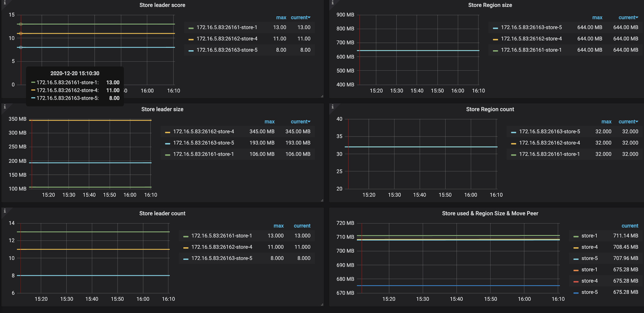Click the 644.00 MB line in Store Region size graph

coord(418,51)
